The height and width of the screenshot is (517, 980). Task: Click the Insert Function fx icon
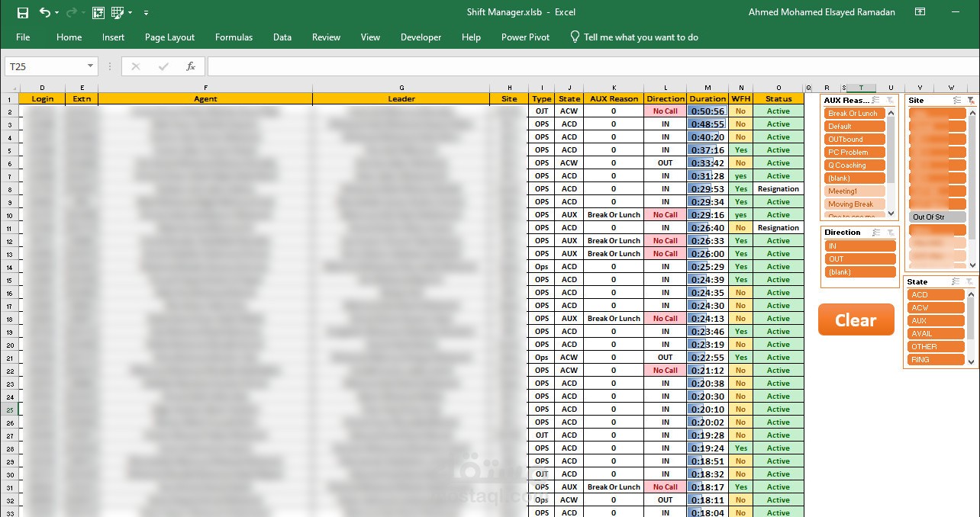pos(191,66)
